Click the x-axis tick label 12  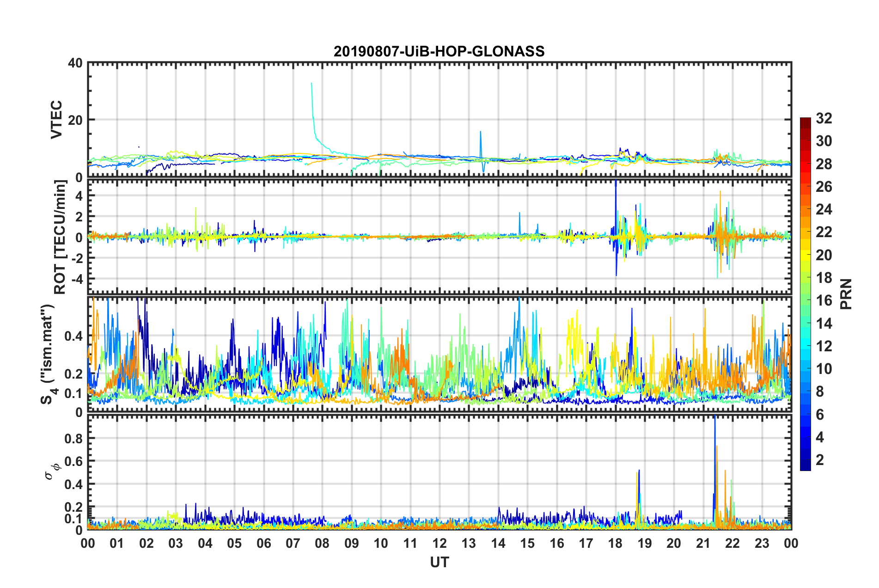tap(439, 543)
